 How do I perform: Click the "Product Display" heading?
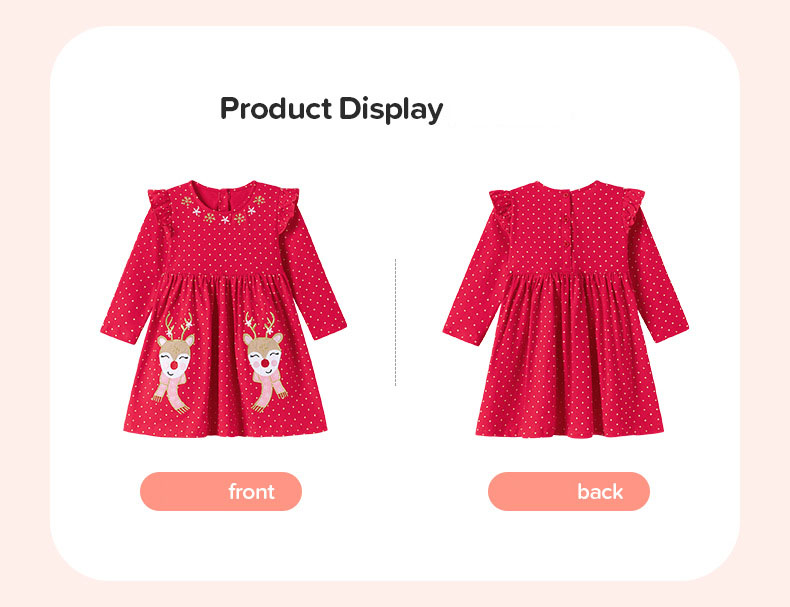click(x=332, y=109)
